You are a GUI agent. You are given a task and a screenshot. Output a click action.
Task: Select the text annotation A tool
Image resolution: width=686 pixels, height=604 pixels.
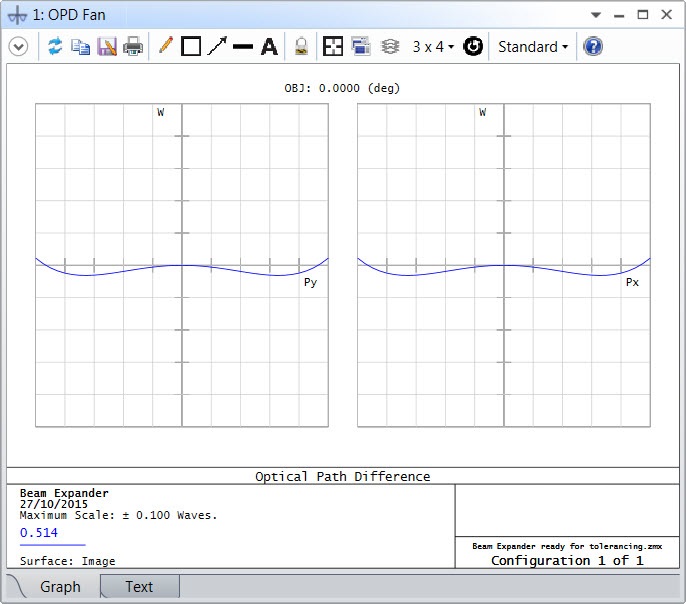coord(269,47)
